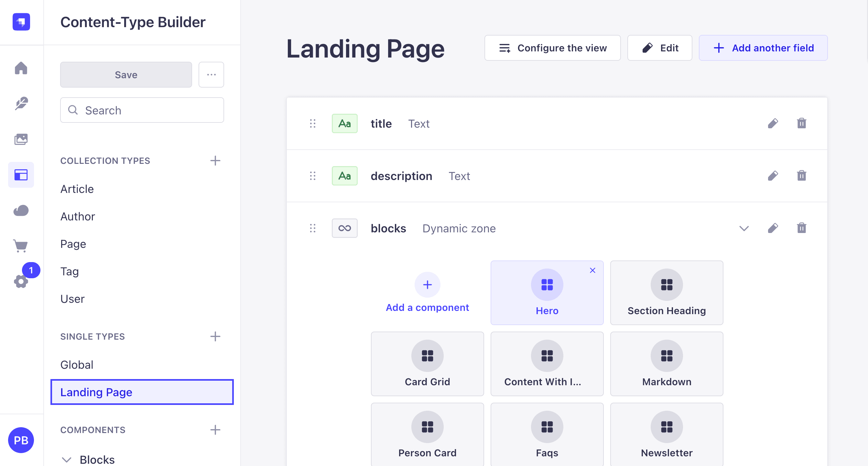Click Add another field
Image resolution: width=868 pixels, height=466 pixels.
pos(763,48)
